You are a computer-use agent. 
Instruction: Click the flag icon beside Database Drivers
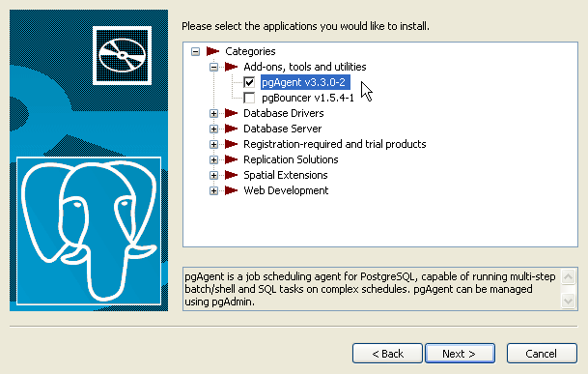[x=231, y=113]
